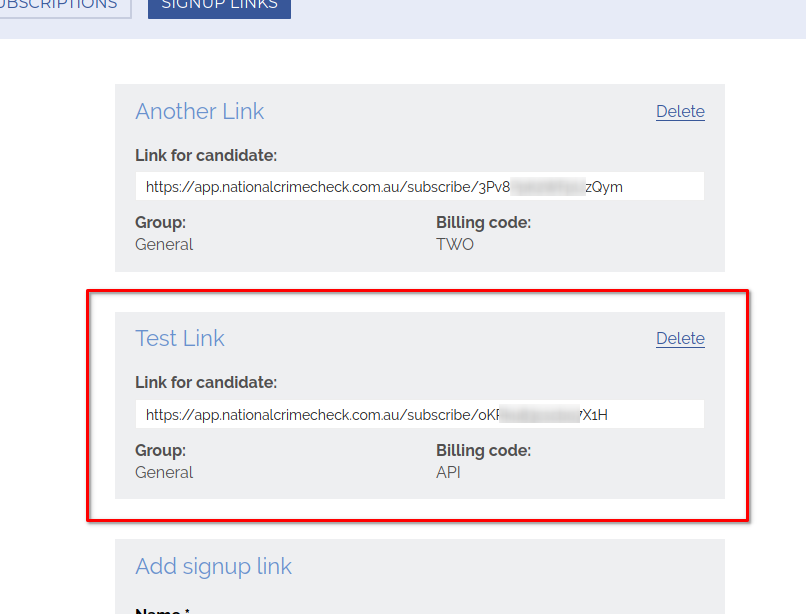Image resolution: width=806 pixels, height=614 pixels.
Task: Click the Name label in Add signup form
Action: click(x=160, y=610)
